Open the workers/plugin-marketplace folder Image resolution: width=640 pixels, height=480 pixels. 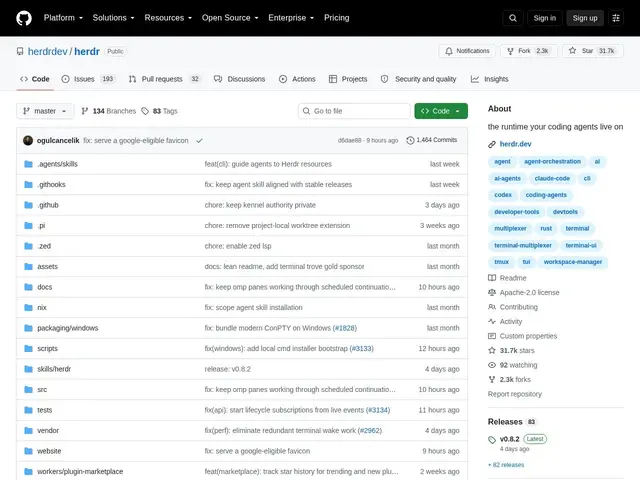click(80, 471)
